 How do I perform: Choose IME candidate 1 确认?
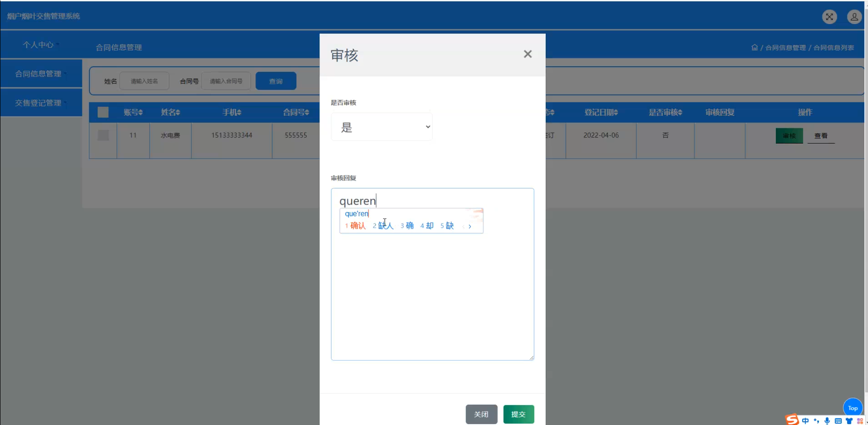(x=356, y=226)
